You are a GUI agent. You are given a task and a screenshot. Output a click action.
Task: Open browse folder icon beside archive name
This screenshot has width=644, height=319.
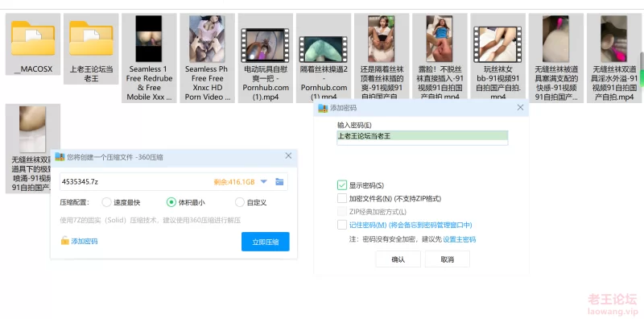(x=279, y=182)
